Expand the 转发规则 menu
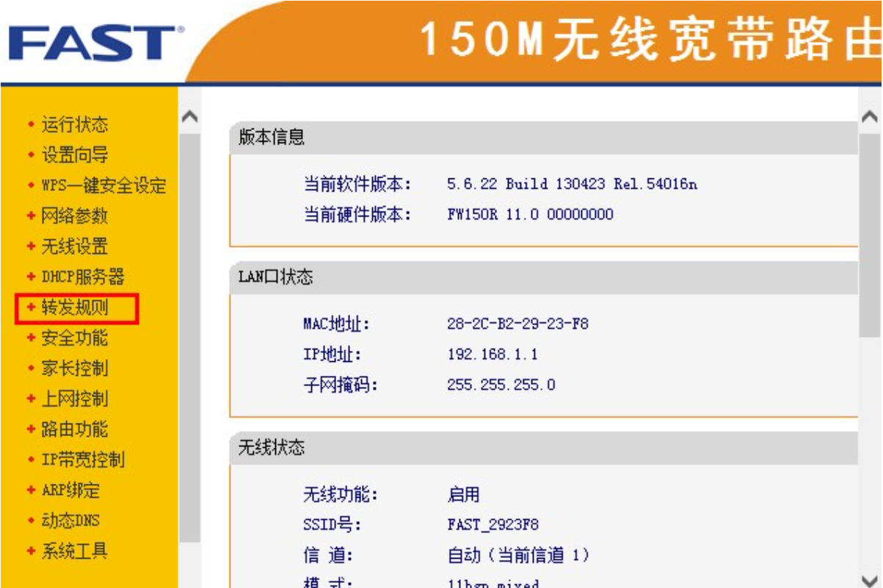Viewport: 883px width, 588px height. pyautogui.click(x=74, y=308)
